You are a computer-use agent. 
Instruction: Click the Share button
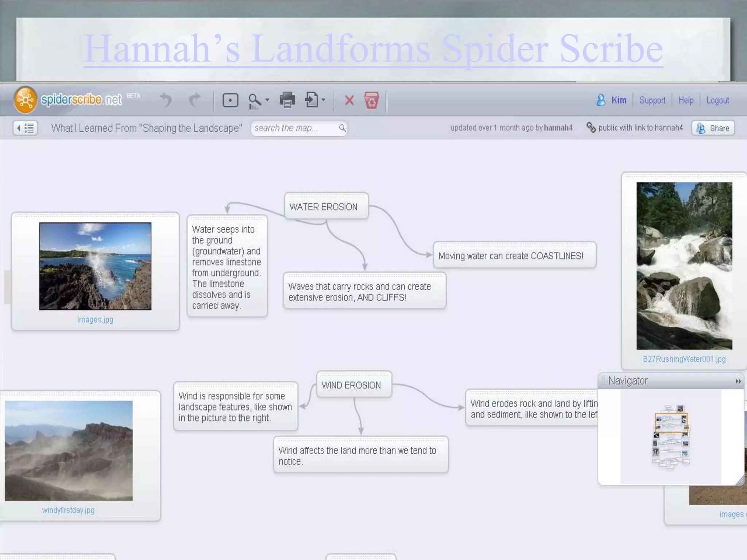713,128
